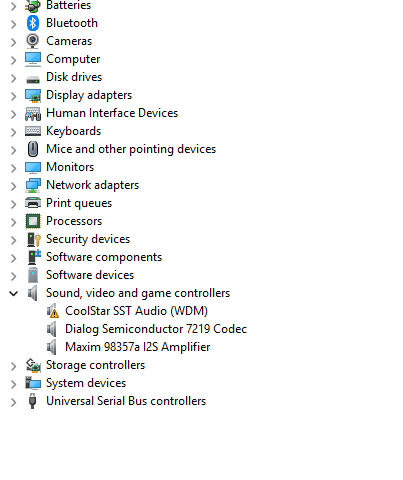Click the mouse icon beside Mice and other pointing devices
The width and height of the screenshot is (403, 480).
[33, 149]
